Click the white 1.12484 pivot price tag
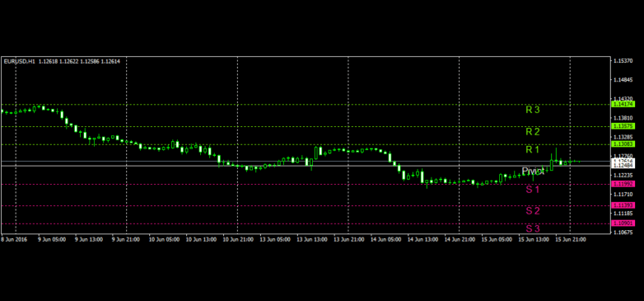Screen dimensions: 644x301 point(623,165)
